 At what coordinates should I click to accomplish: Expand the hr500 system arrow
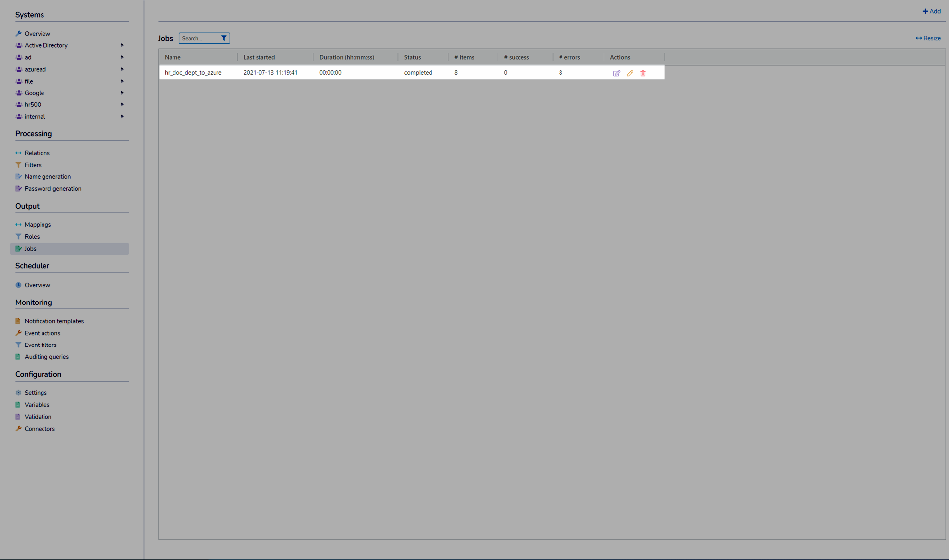122,105
